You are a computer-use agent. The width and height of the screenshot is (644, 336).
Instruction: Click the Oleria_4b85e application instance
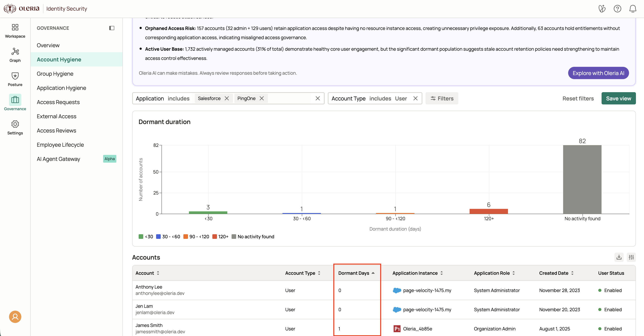pyautogui.click(x=417, y=329)
